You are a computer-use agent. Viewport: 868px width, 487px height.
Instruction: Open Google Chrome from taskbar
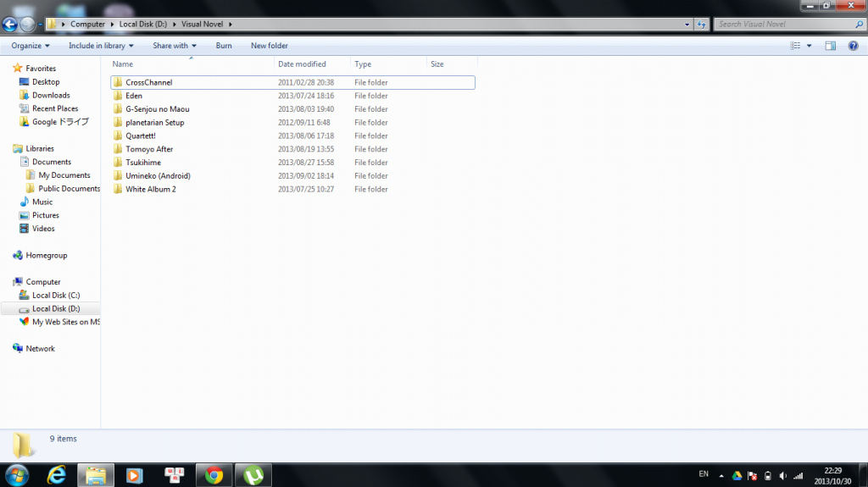click(214, 475)
